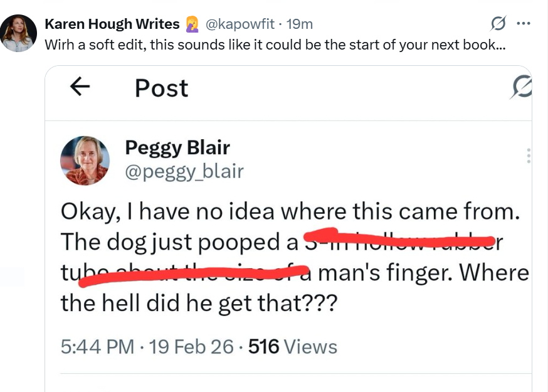The height and width of the screenshot is (392, 548).
Task: Open Peggy Blair's profile photo
Action: tap(85, 161)
